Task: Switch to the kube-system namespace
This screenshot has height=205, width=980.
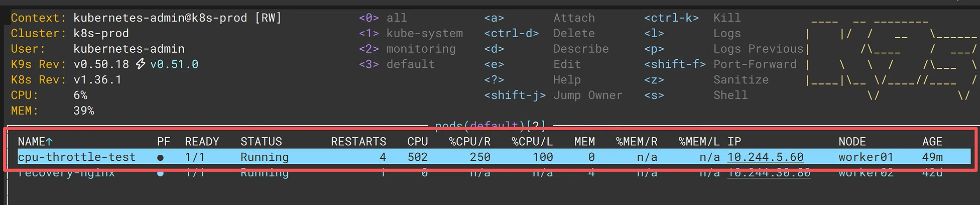Action: (411, 34)
